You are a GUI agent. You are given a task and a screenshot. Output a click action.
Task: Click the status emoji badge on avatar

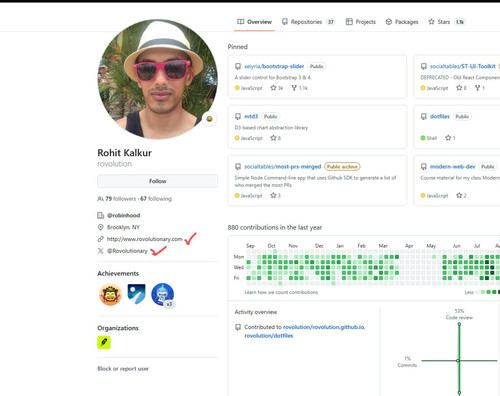tap(209, 119)
